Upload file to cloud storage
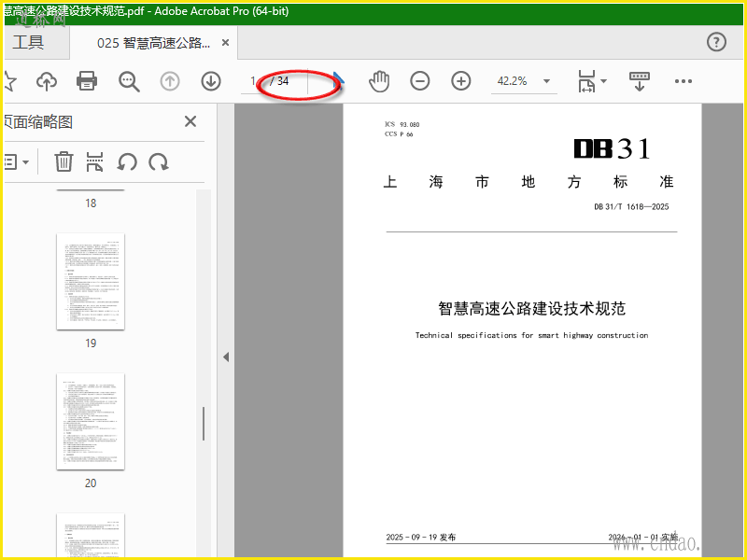747x560 pixels. tap(47, 81)
